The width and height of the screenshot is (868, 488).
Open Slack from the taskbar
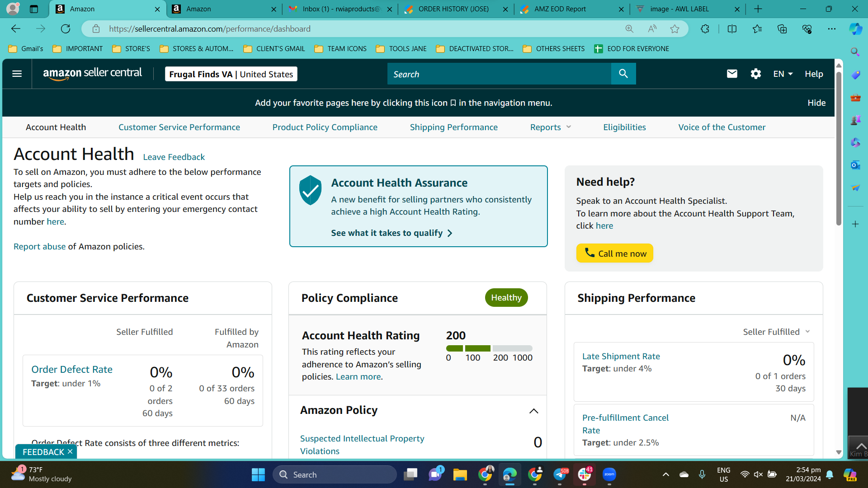point(585,474)
